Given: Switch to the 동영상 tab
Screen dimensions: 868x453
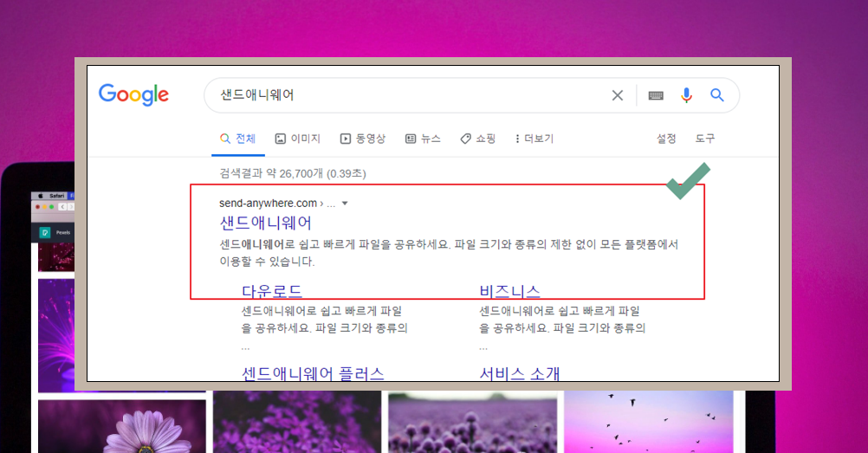Looking at the screenshot, I should click(x=363, y=139).
